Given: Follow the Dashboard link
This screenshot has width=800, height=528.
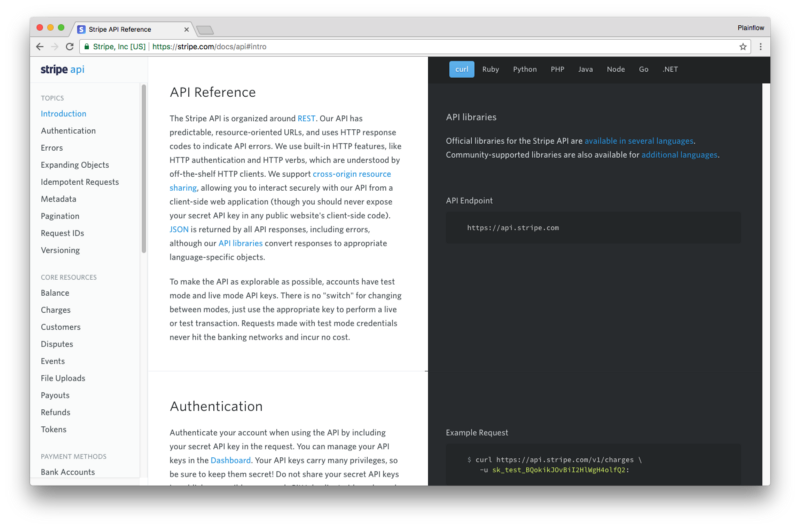Looking at the screenshot, I should tap(231, 460).
